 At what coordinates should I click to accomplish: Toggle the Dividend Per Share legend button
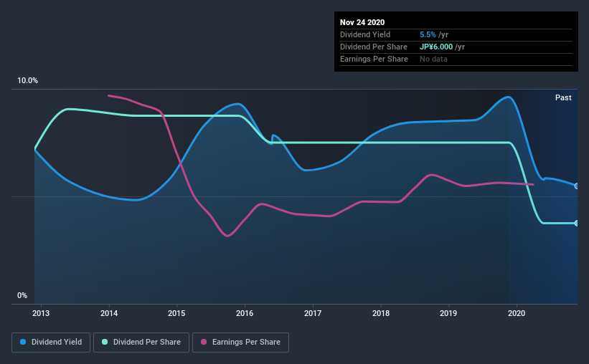[x=141, y=343]
